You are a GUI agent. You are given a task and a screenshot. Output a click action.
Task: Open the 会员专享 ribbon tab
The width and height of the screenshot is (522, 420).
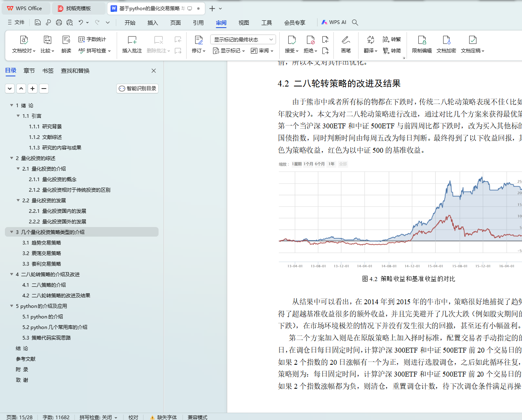click(295, 23)
